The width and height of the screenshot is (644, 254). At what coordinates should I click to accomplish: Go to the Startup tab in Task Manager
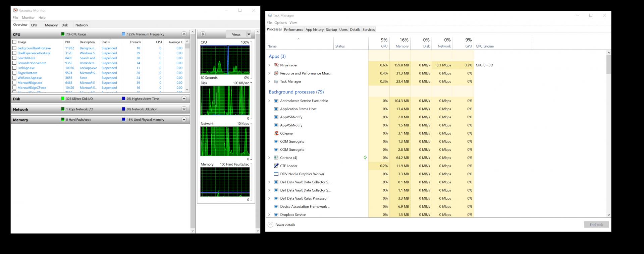coord(331,29)
